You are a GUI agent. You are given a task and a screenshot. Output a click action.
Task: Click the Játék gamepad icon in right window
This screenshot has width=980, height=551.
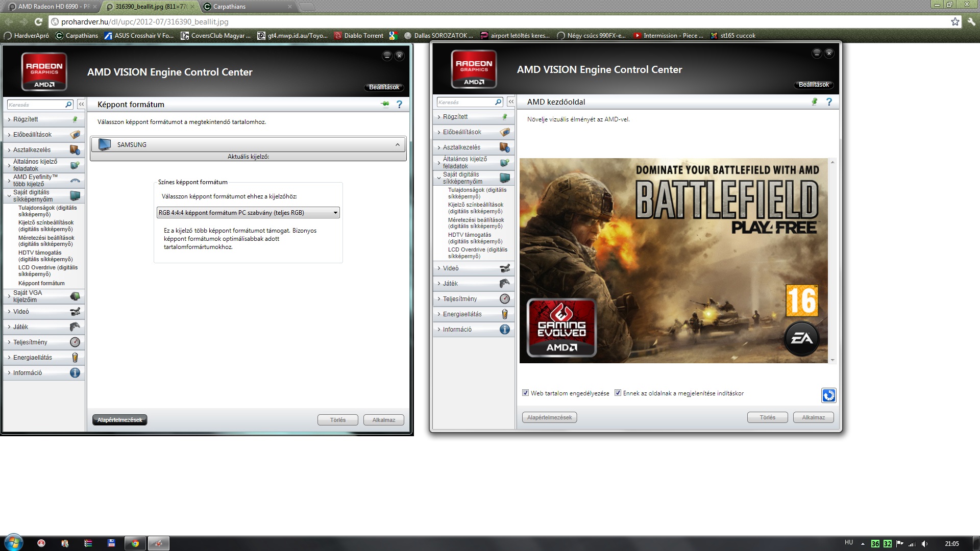coord(505,284)
